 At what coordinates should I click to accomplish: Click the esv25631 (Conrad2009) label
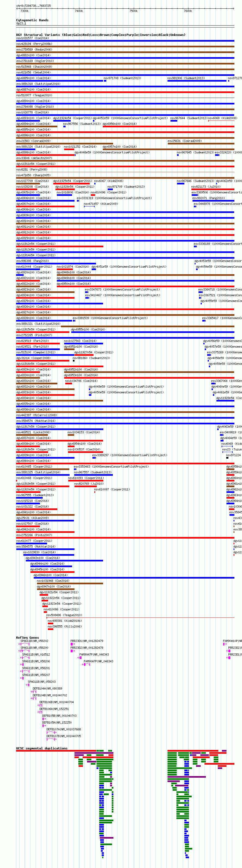[185, 141]
